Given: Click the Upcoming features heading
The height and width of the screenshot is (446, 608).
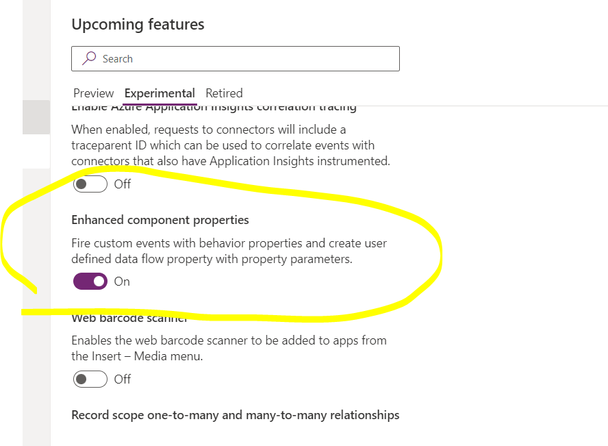Looking at the screenshot, I should point(138,24).
